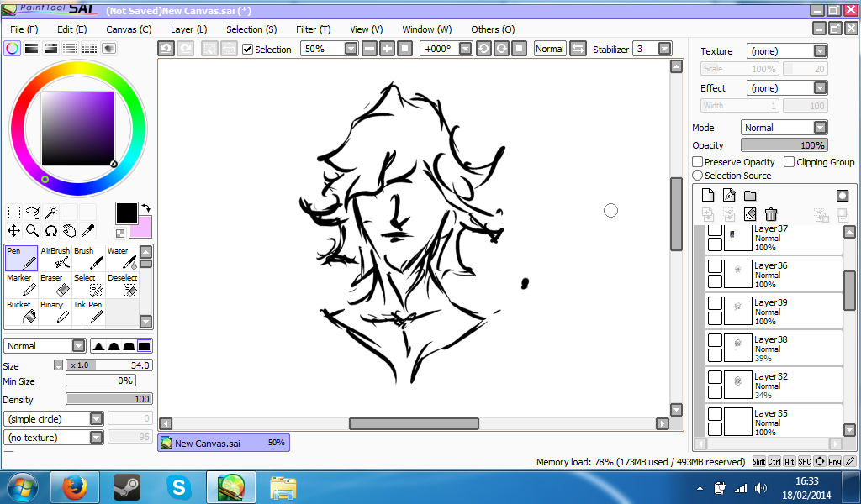The image size is (861, 504).
Task: Open the Filter menu
Action: (313, 29)
